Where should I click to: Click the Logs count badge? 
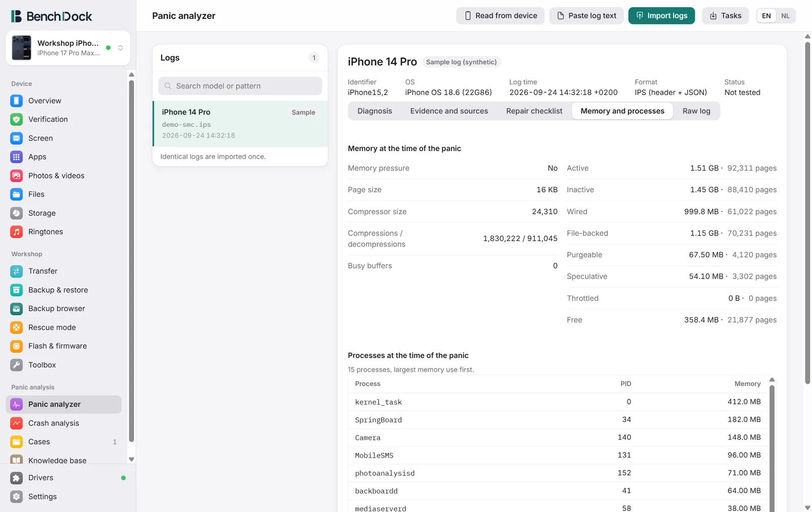tap(314, 58)
